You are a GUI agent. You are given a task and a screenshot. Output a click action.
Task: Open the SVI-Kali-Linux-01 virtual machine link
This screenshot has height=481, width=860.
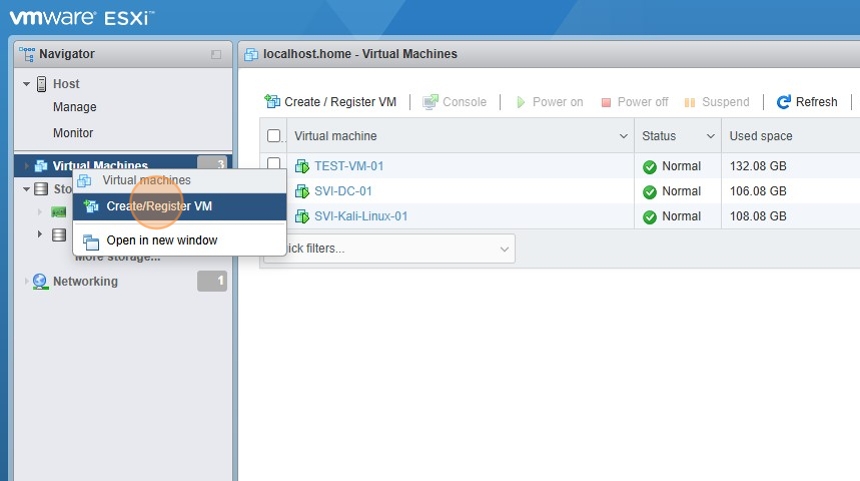point(361,217)
